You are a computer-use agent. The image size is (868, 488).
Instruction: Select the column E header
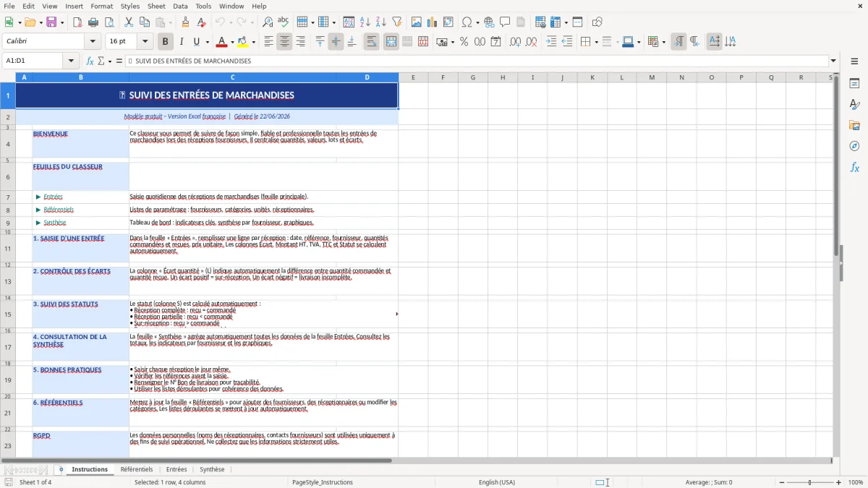[x=413, y=77]
